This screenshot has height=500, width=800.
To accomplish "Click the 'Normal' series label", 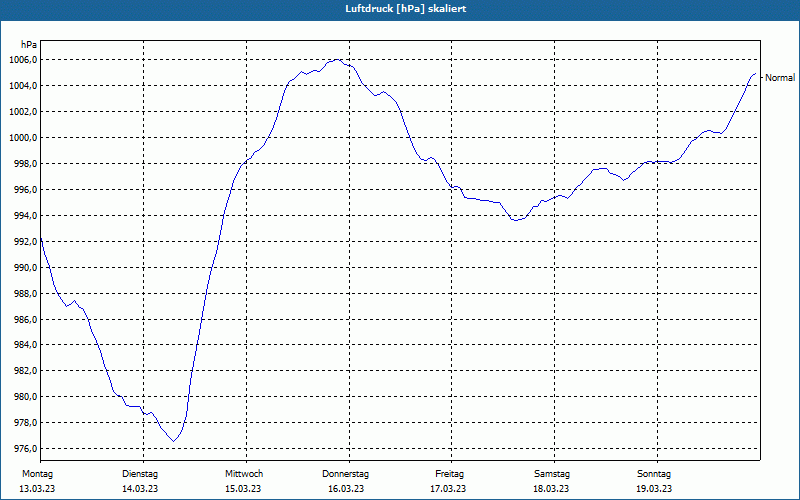I will coord(780,78).
